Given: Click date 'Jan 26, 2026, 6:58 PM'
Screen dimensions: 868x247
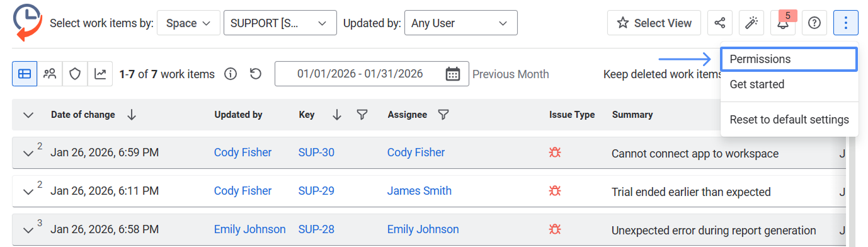Looking at the screenshot, I should click(105, 229).
